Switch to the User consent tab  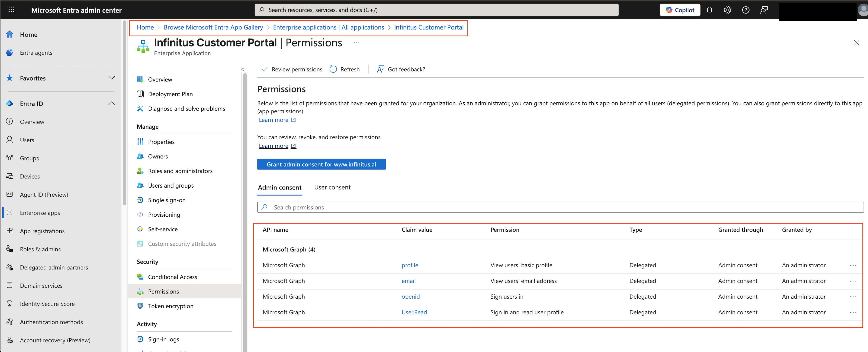(332, 187)
